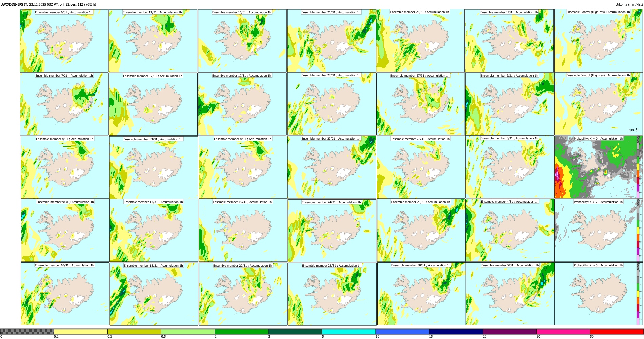Open the Ensemble member 15/31 map
This screenshot has width=644, height=339.
pyautogui.click(x=154, y=294)
